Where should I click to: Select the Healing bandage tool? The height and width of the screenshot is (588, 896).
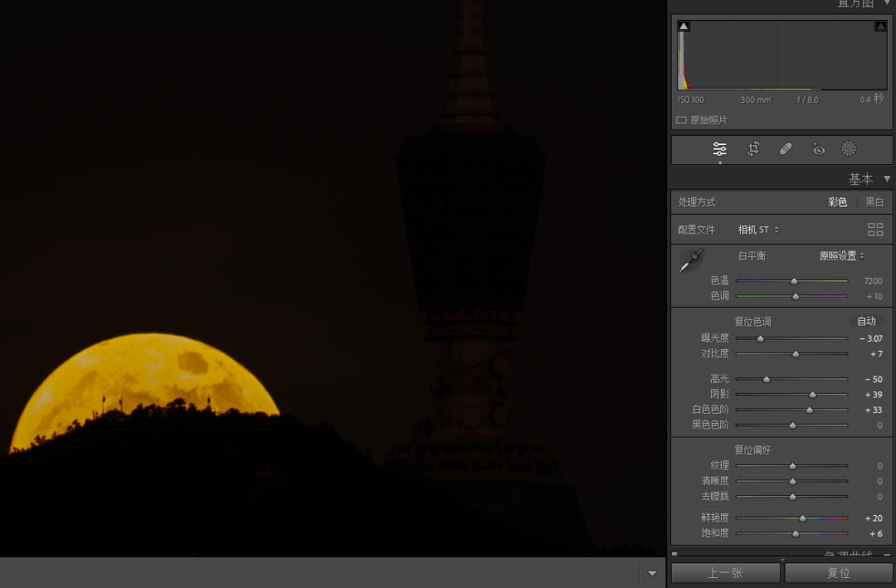point(786,149)
